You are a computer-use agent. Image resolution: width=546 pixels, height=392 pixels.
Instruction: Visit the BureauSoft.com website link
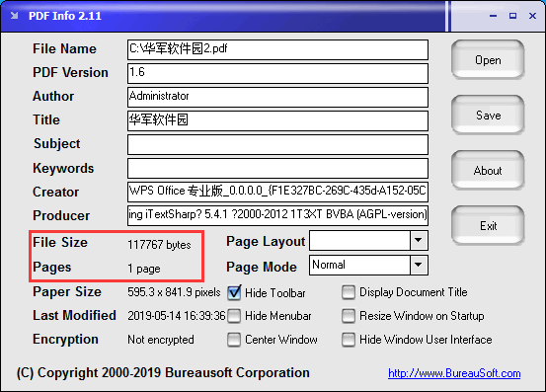pos(454,373)
